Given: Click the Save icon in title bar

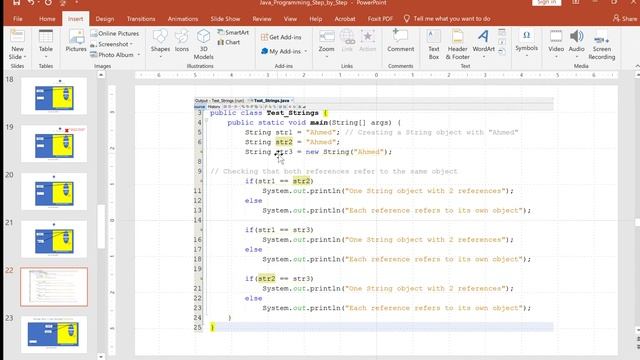Looking at the screenshot, I should point(16,2).
